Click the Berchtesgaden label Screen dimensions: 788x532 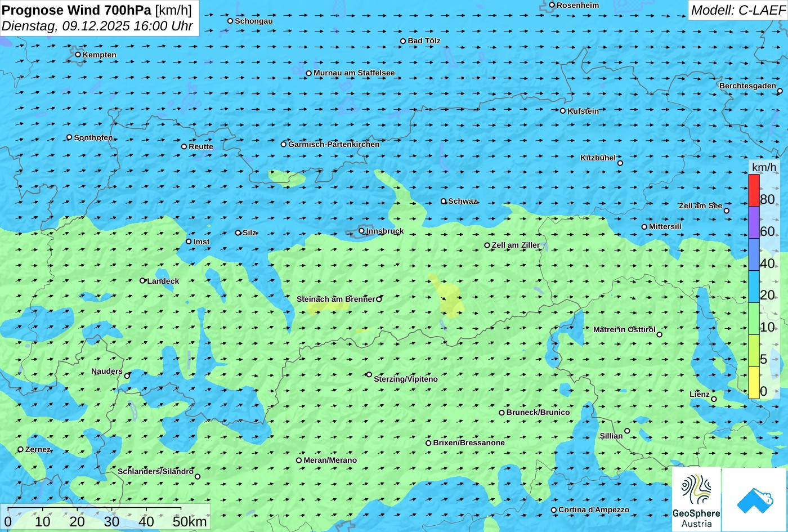tap(747, 86)
